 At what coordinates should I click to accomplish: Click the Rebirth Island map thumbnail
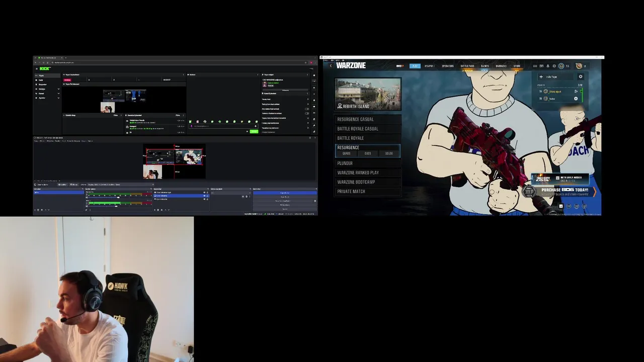[x=368, y=94]
